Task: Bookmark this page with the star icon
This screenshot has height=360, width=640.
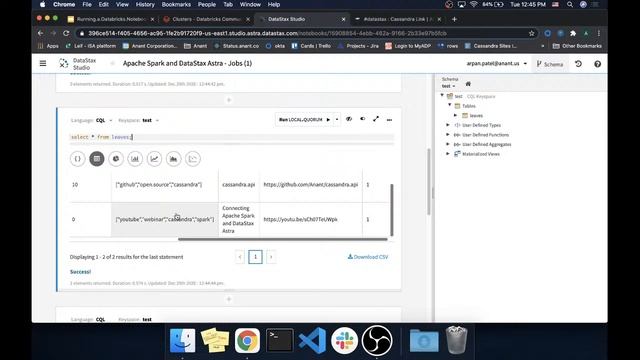Action: (x=531, y=33)
